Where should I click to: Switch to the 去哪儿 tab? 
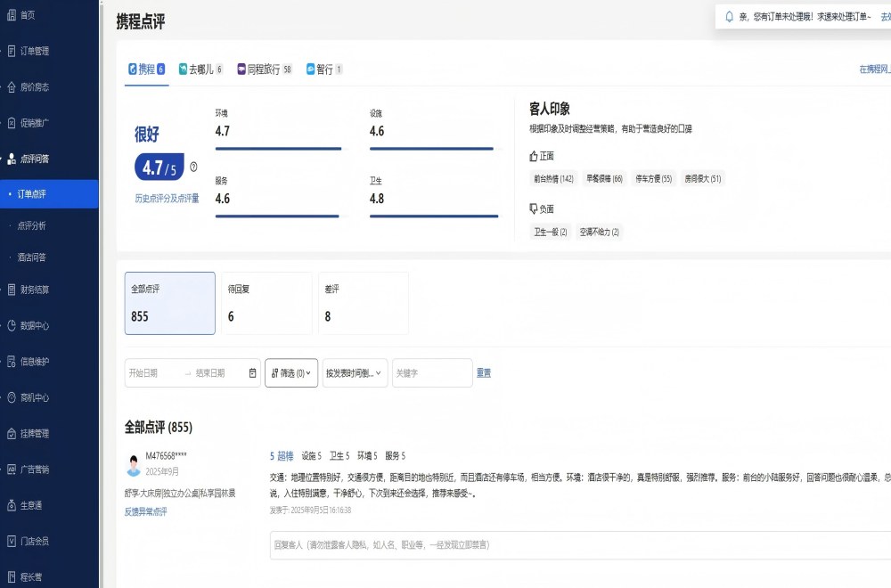(200, 68)
